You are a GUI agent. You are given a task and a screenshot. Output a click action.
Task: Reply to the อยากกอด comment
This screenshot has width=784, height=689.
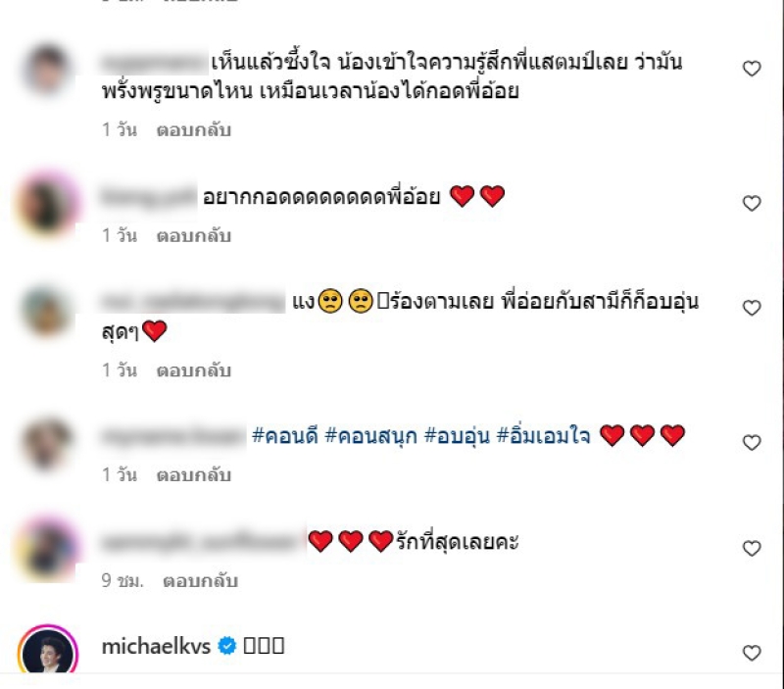tap(193, 235)
